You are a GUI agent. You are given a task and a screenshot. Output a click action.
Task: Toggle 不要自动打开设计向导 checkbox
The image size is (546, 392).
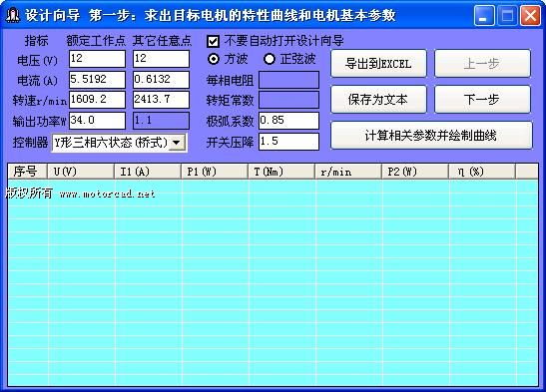click(213, 41)
